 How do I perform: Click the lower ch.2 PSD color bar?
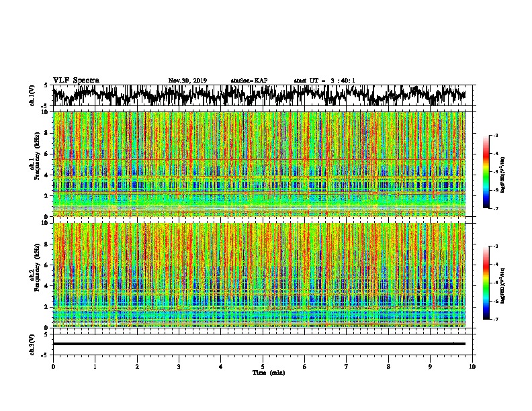pyautogui.click(x=486, y=283)
